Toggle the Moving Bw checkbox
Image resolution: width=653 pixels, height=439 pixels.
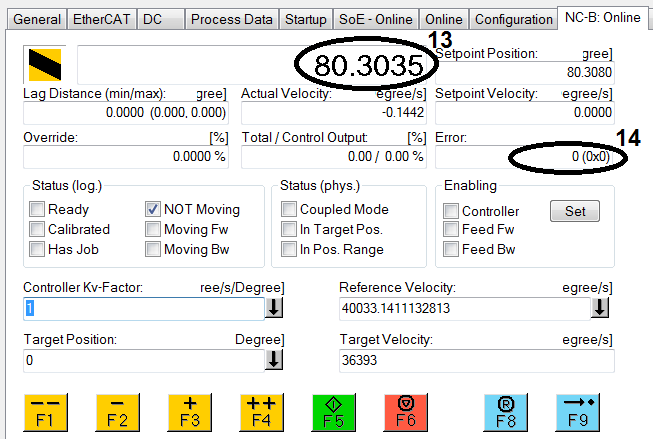[x=153, y=249]
